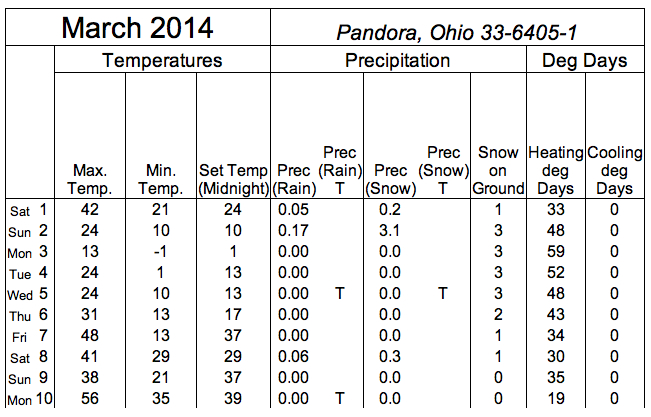651x417 pixels.
Task: Click the Precipitation group header
Action: pyautogui.click(x=398, y=60)
